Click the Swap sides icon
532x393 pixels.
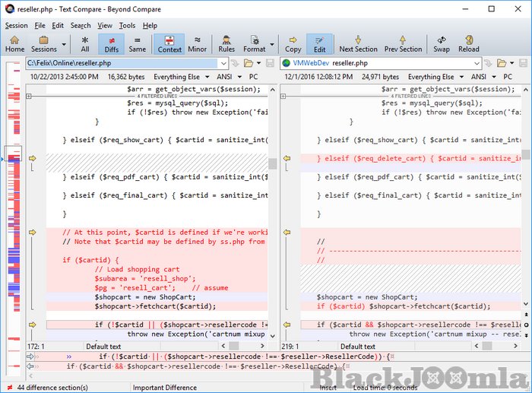(x=442, y=43)
